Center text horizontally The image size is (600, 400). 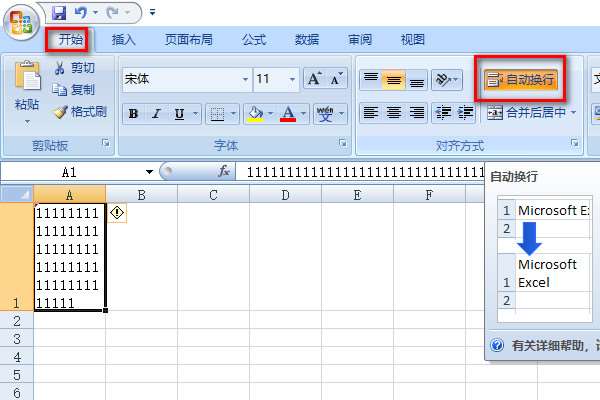[393, 113]
